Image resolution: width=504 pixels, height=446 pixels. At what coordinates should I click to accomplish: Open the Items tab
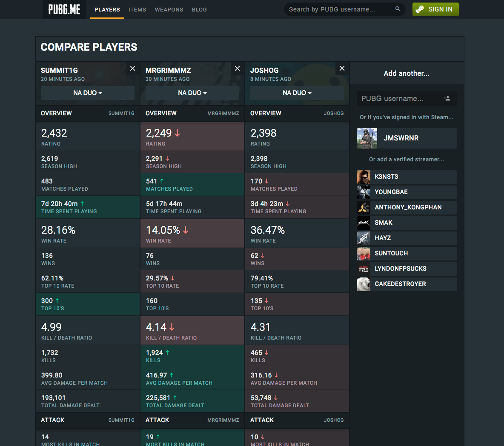coord(137,10)
